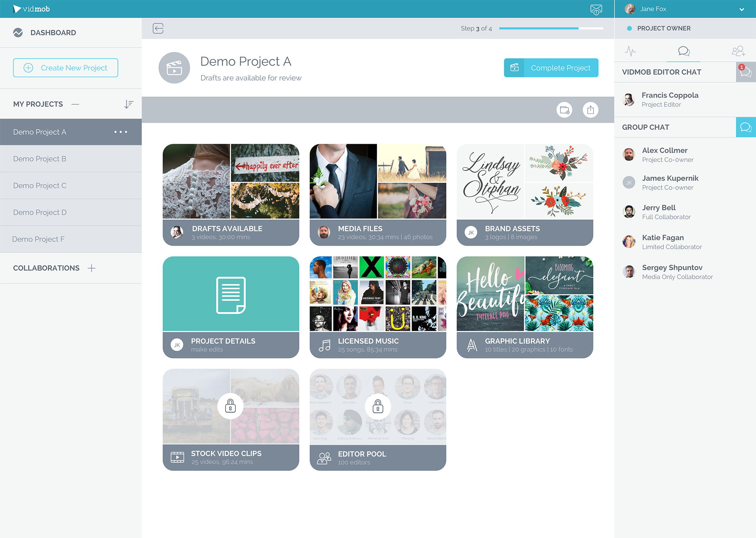Click the Group Chat speech bubble icon
The width and height of the screenshot is (756, 538).
(x=745, y=127)
